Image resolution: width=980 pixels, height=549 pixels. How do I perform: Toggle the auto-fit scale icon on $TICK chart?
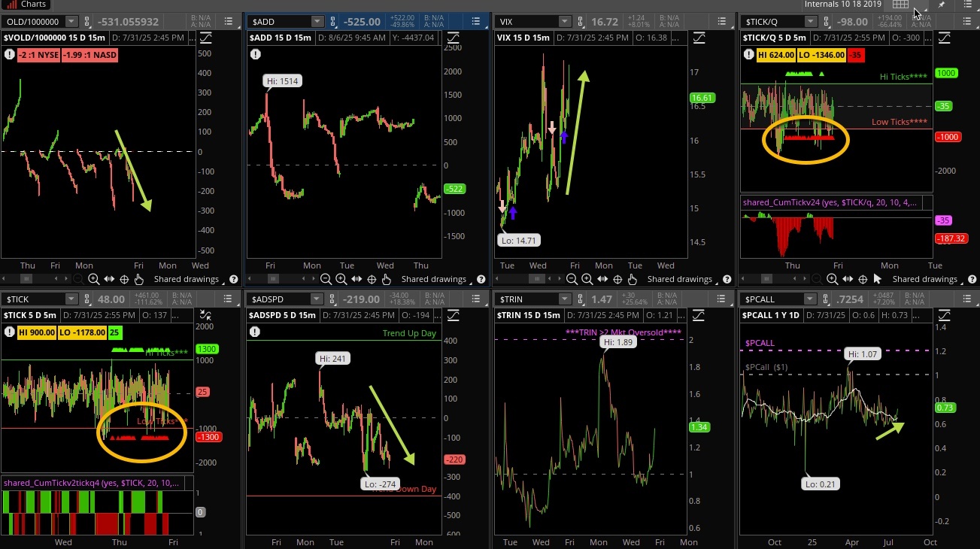point(205,316)
